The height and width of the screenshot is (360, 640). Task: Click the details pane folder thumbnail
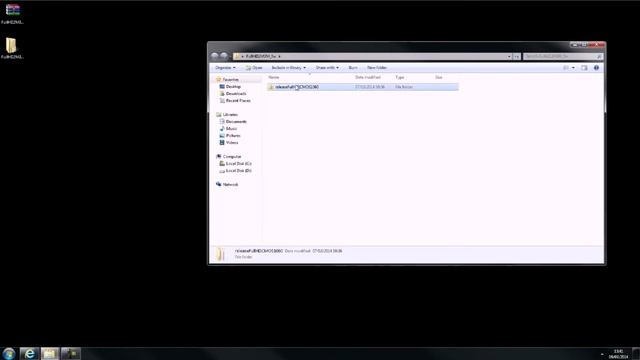point(220,254)
